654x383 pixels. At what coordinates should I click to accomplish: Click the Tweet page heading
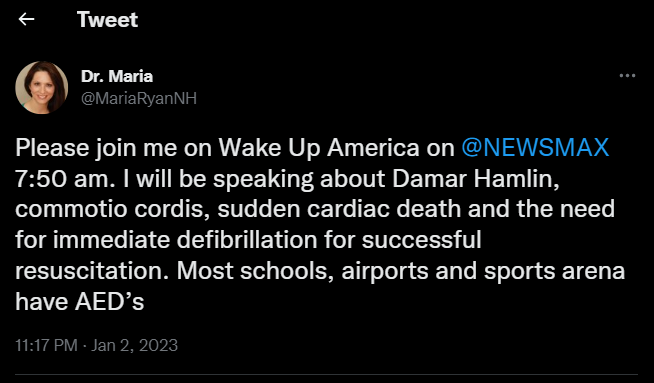pyautogui.click(x=107, y=20)
